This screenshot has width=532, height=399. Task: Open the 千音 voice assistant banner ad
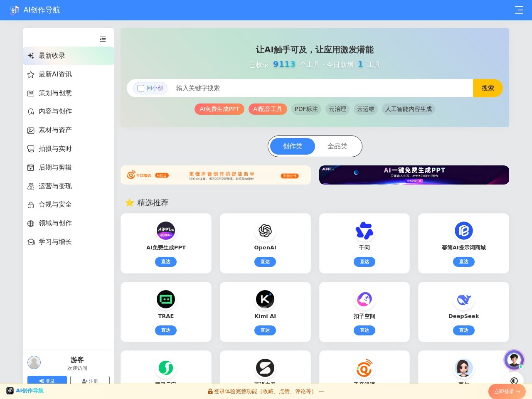(x=216, y=175)
